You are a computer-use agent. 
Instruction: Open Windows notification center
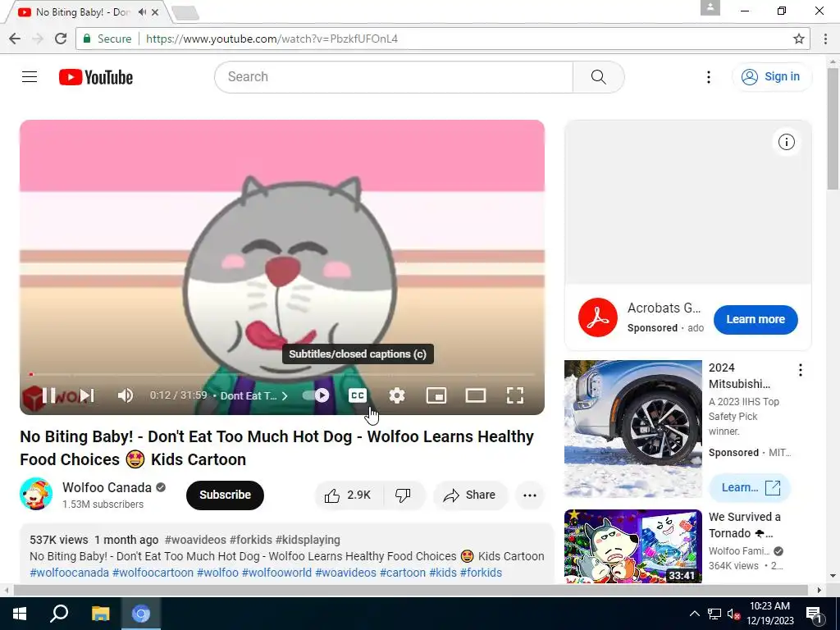pyautogui.click(x=815, y=614)
